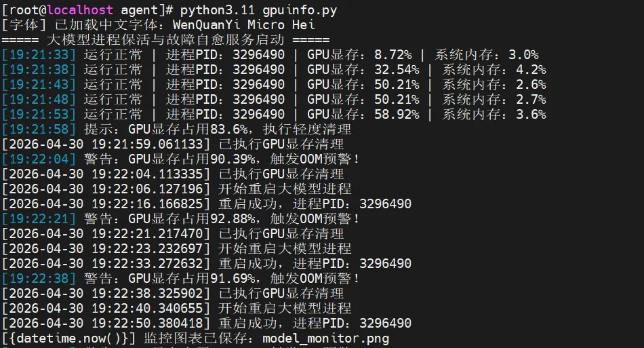Click 系统内存 value 2.7%

point(531,99)
